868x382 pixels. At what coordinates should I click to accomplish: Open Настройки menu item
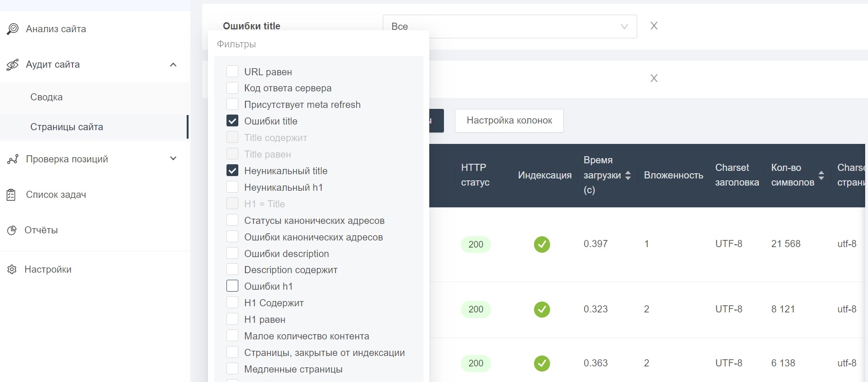pyautogui.click(x=48, y=269)
